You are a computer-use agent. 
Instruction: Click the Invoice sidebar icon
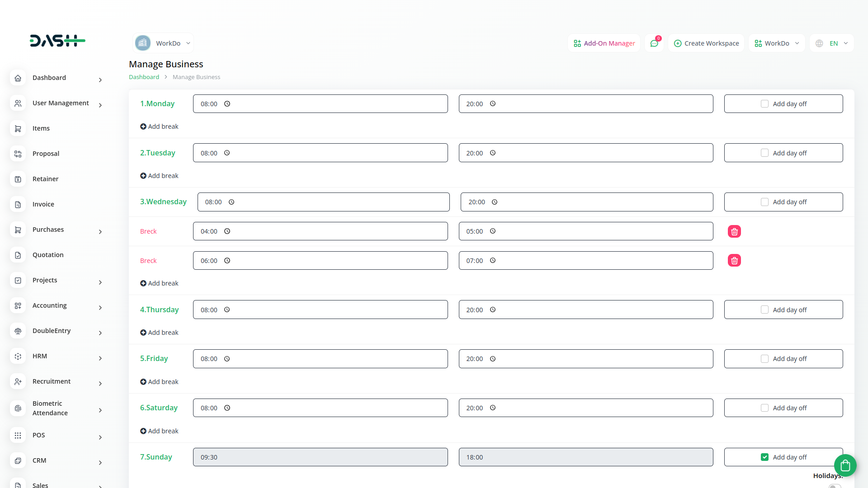tap(18, 204)
